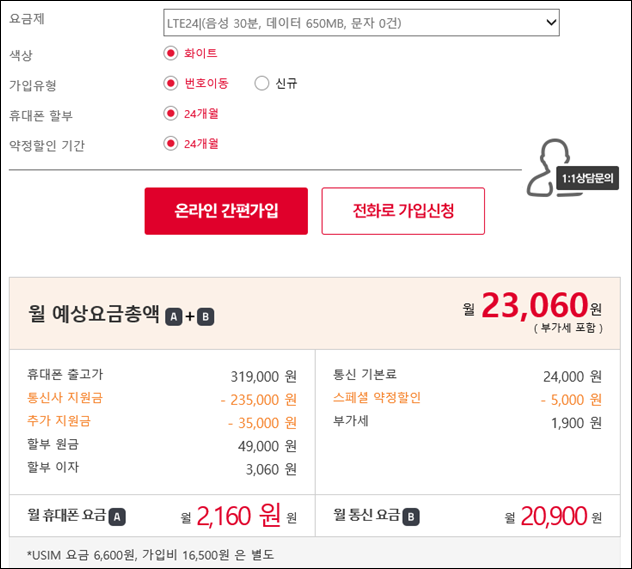Click the 추가 지원금 orange label

pos(59,421)
